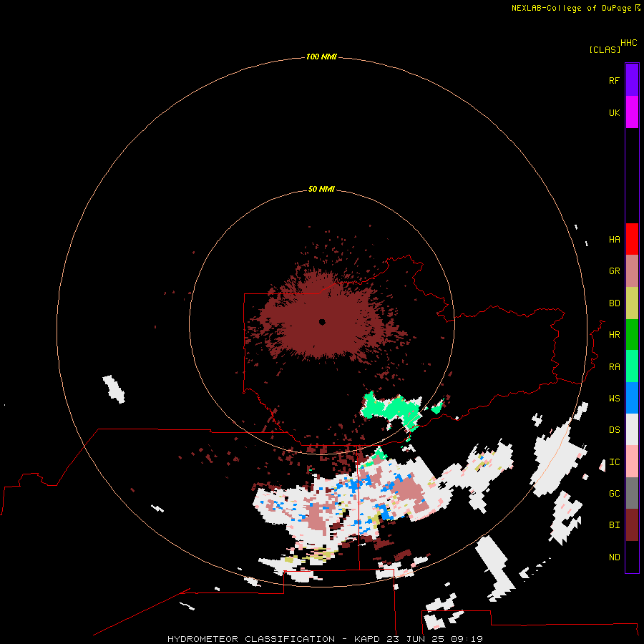Click the UK legend label
The height and width of the screenshot is (644, 644).
pyautogui.click(x=614, y=112)
